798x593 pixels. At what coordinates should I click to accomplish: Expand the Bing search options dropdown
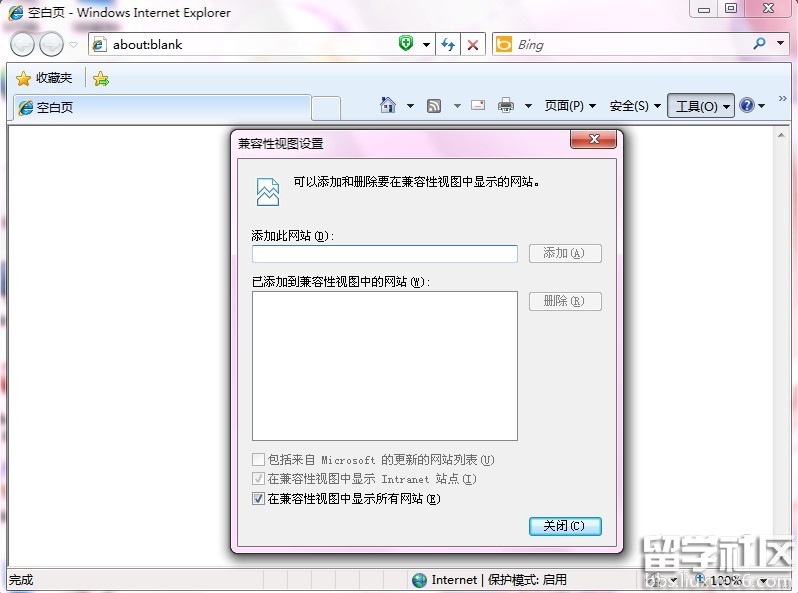pyautogui.click(x=781, y=44)
